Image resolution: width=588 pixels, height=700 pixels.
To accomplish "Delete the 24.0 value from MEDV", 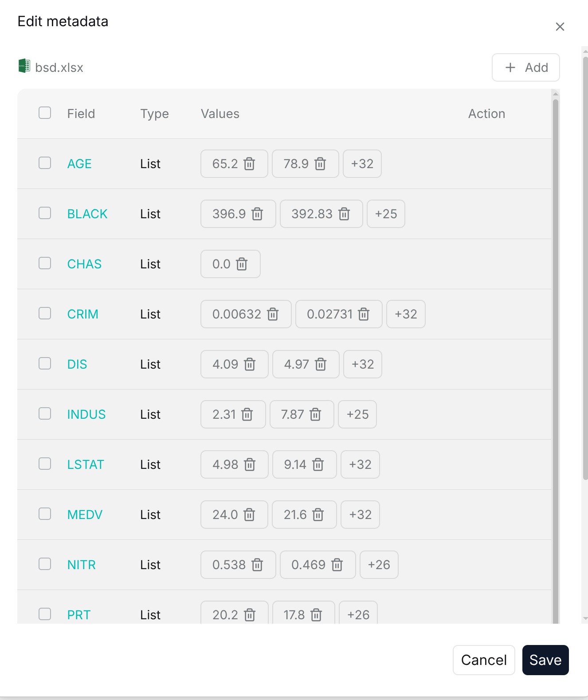I will [x=250, y=515].
